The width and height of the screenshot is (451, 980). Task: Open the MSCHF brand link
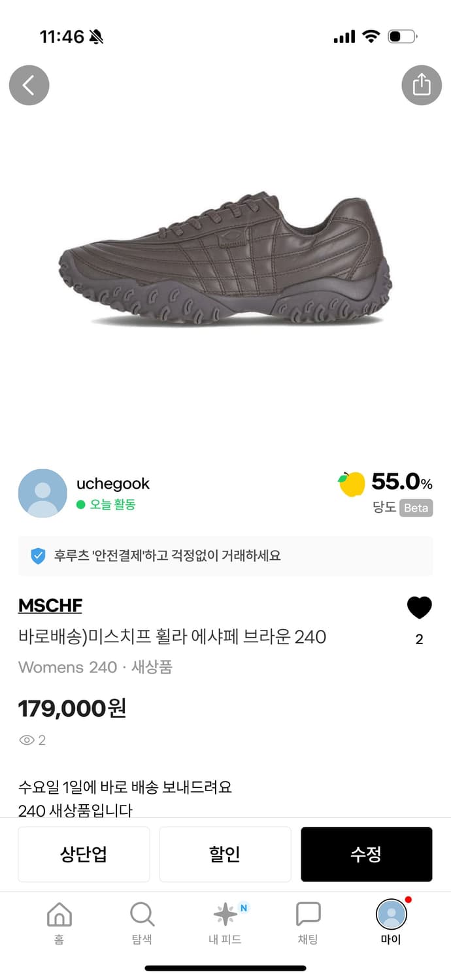(x=50, y=606)
